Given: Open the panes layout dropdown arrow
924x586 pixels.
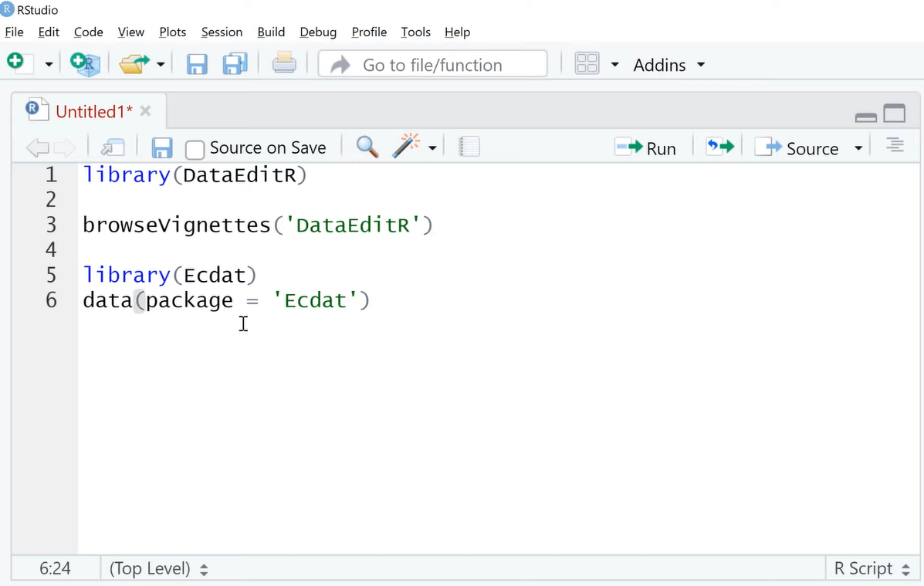Looking at the screenshot, I should (614, 64).
